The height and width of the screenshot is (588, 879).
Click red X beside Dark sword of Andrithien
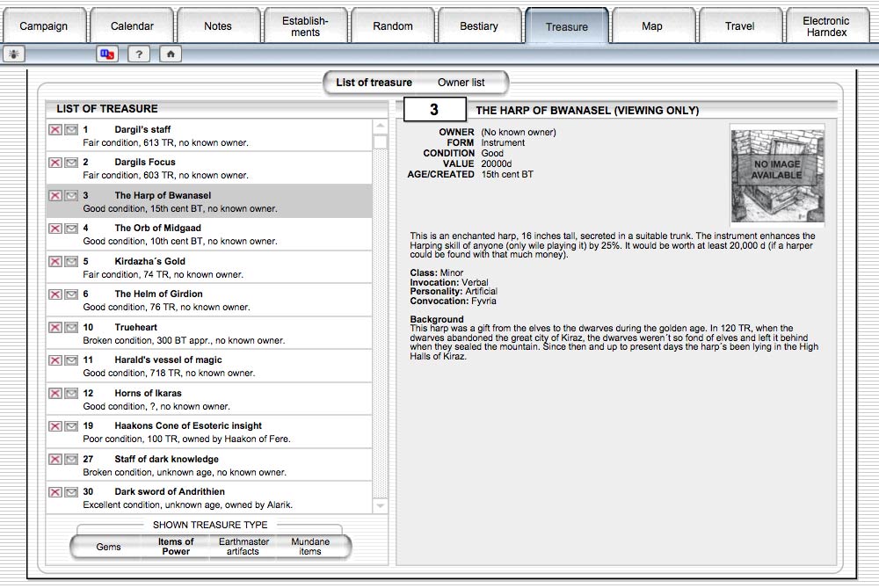54,492
